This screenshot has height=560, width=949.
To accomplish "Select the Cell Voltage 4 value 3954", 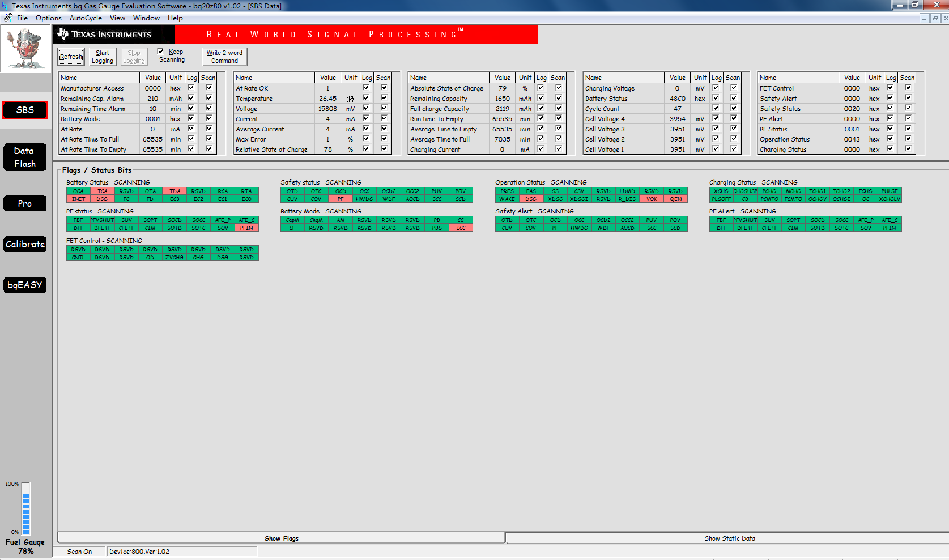I will tap(678, 119).
